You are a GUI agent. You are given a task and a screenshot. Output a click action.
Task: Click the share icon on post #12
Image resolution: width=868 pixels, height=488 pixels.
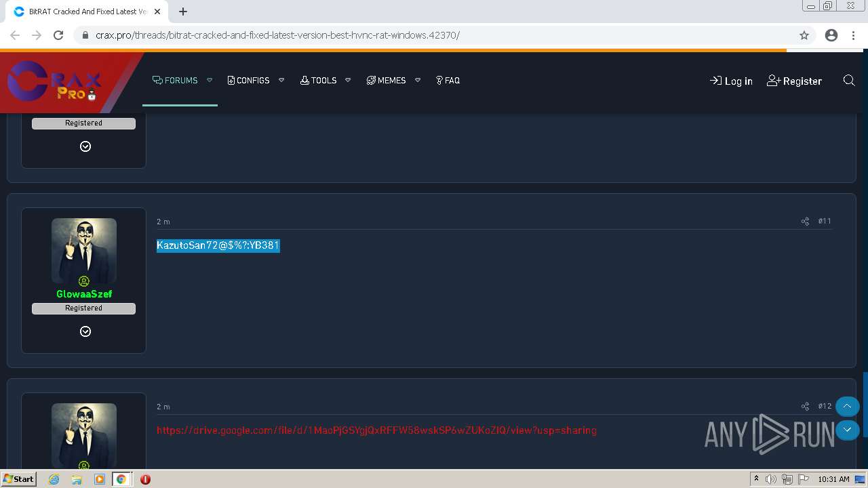[805, 406]
